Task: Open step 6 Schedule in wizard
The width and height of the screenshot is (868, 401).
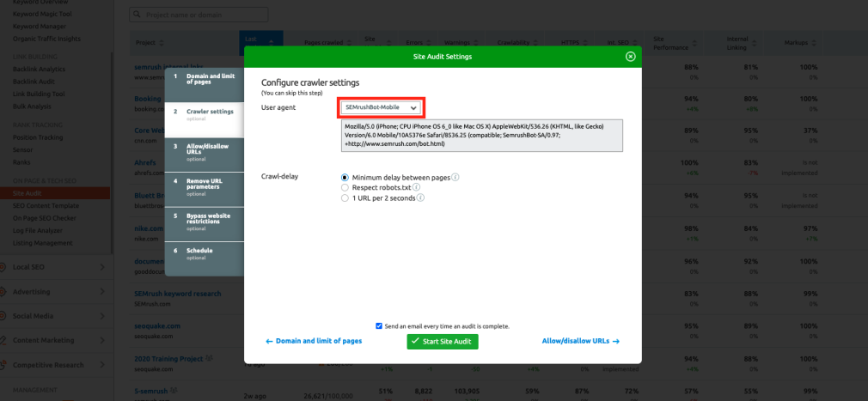Action: [199, 252]
